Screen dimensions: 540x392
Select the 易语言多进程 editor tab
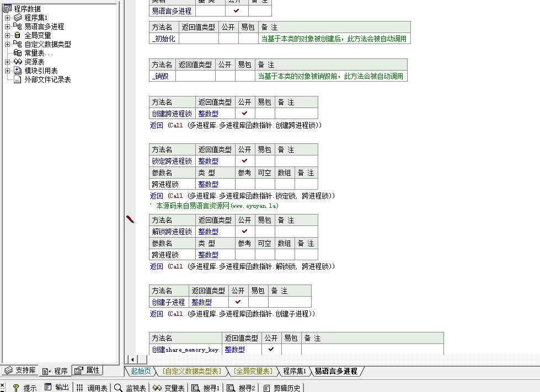(x=336, y=371)
